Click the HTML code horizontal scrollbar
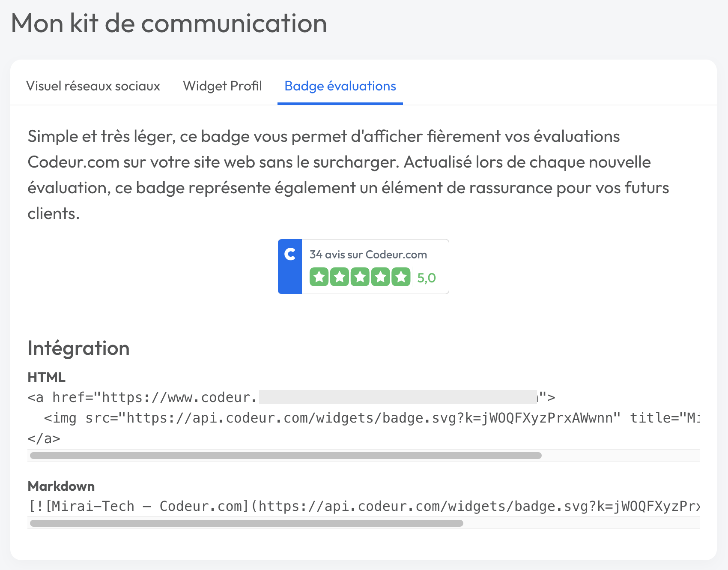 coord(286,456)
